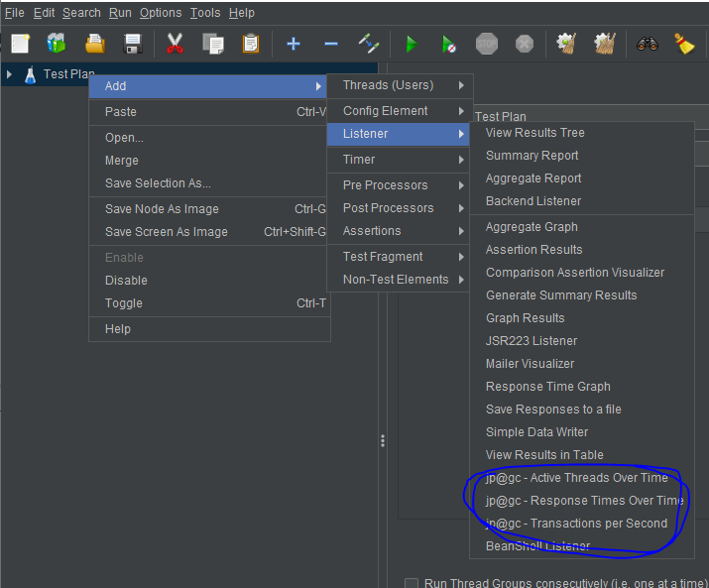Viewport: 709px width, 588px height.
Task: Expand Config Element submenu
Action: (400, 111)
